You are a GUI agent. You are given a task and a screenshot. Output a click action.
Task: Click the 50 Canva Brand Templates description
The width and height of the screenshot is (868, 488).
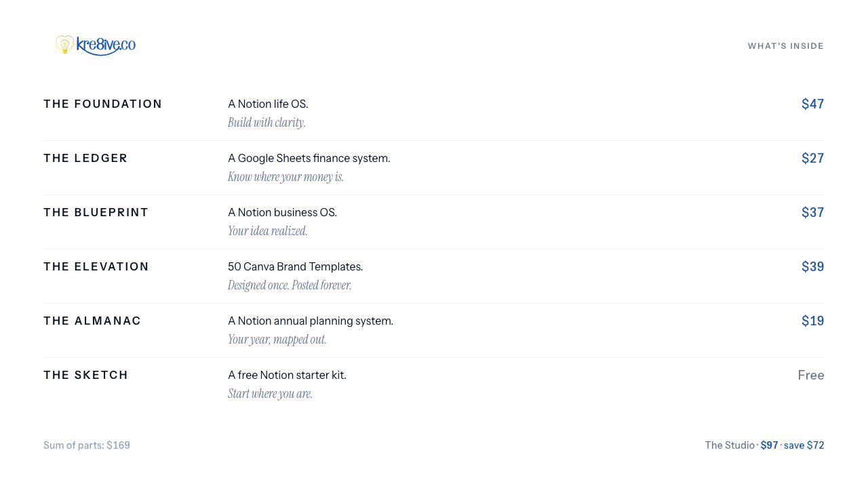click(296, 266)
